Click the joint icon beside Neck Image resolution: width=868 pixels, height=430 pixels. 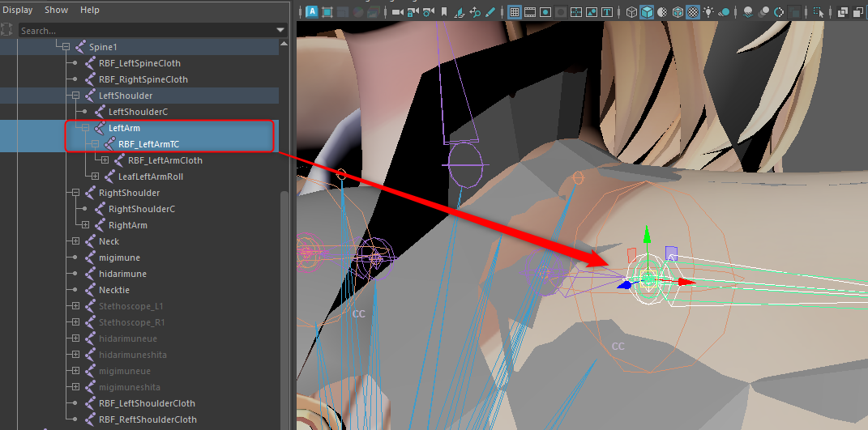click(x=91, y=241)
